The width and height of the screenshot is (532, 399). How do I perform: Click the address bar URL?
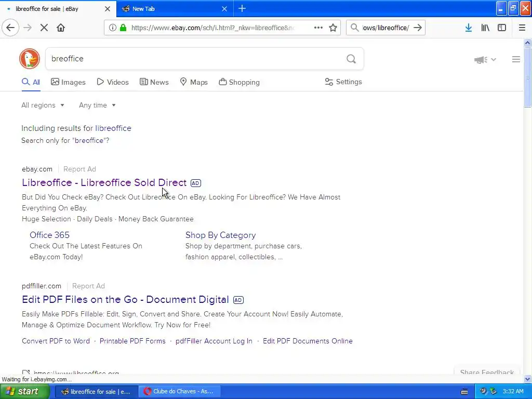pyautogui.click(x=213, y=28)
